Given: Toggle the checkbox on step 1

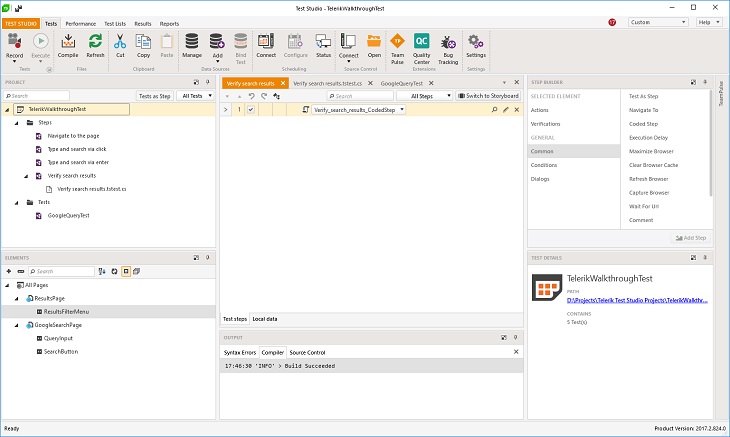Looking at the screenshot, I should pyautogui.click(x=251, y=110).
